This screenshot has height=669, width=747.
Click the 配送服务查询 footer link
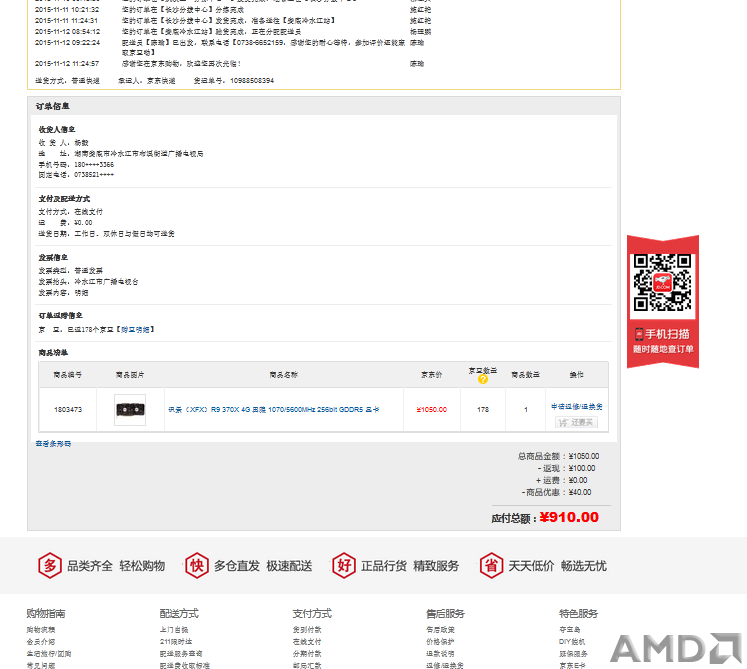coord(181,654)
